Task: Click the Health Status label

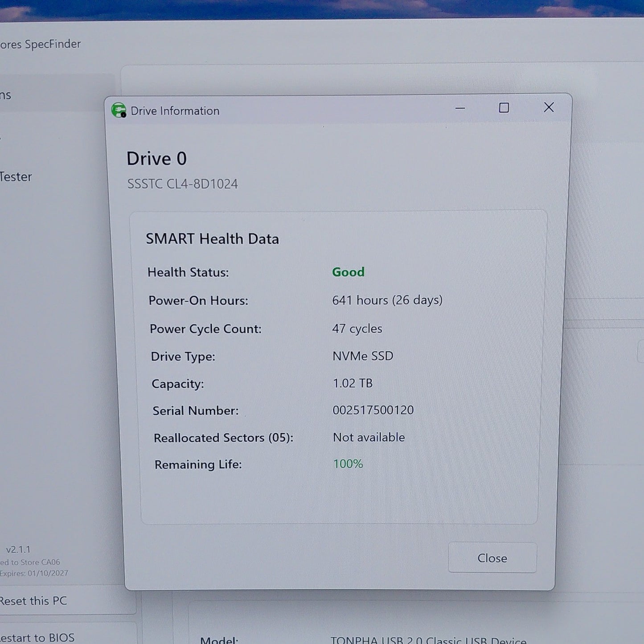Action: pos(188,272)
